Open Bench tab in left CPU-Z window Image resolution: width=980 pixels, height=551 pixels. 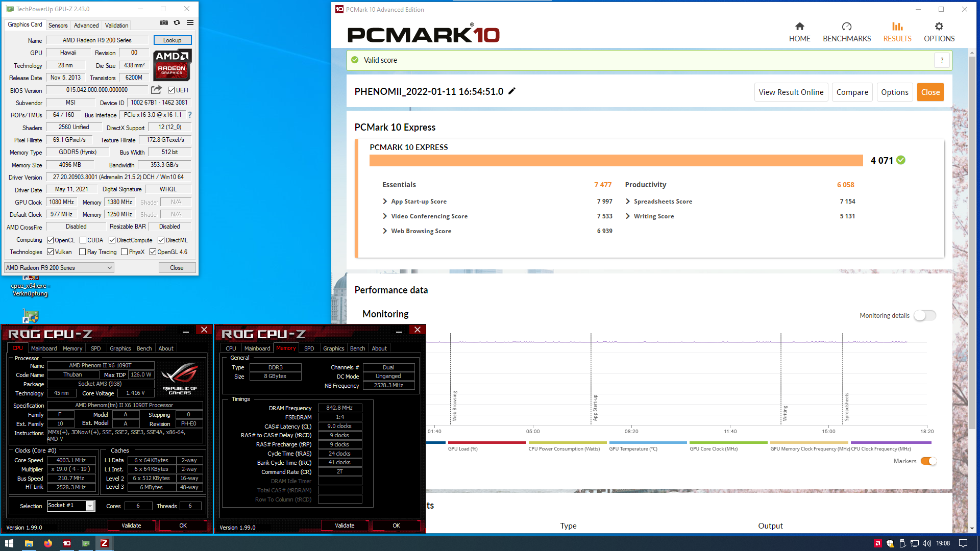[x=144, y=348]
